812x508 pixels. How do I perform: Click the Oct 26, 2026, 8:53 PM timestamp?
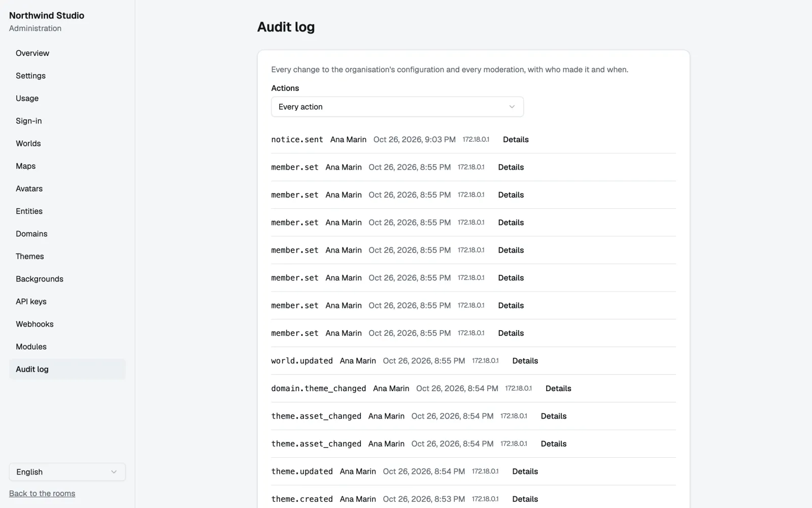click(424, 499)
